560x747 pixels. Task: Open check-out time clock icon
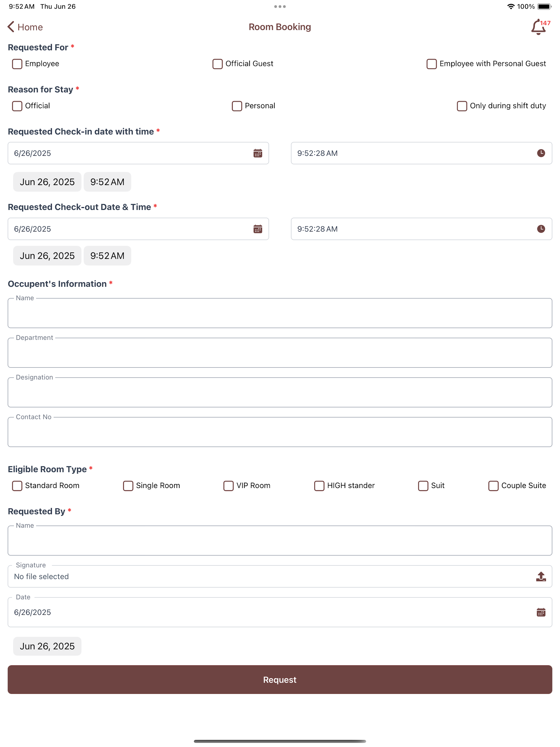541,229
